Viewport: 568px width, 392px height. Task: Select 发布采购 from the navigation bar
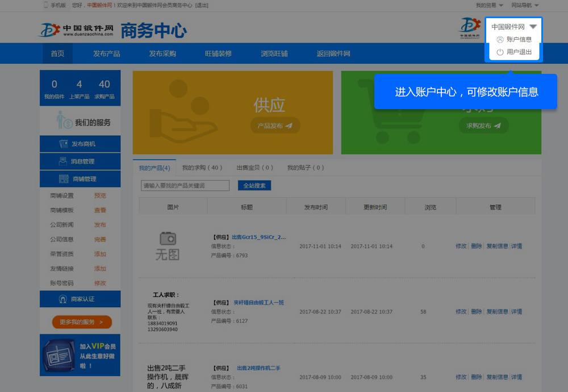(162, 54)
